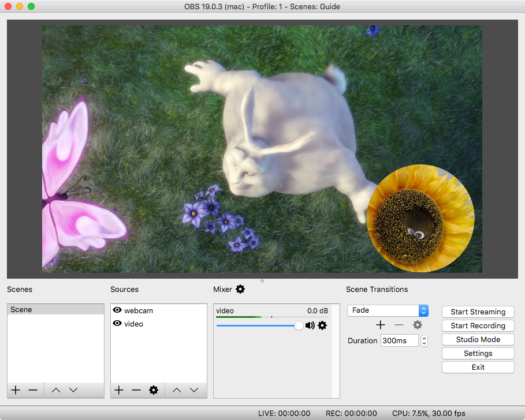Open the Fade transition dropdown

pyautogui.click(x=388, y=310)
